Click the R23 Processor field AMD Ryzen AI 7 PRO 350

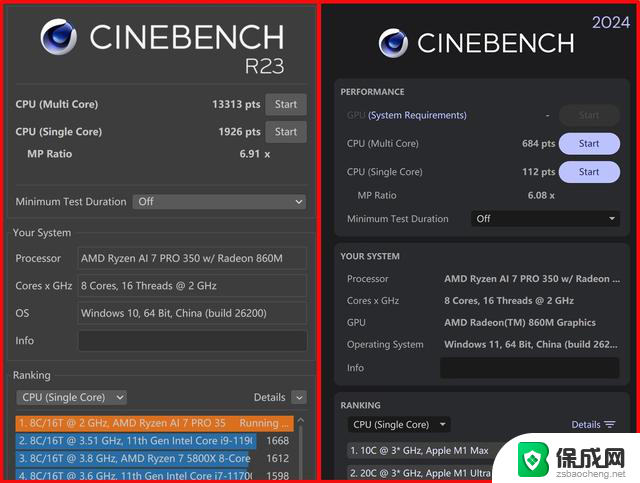pos(192,258)
